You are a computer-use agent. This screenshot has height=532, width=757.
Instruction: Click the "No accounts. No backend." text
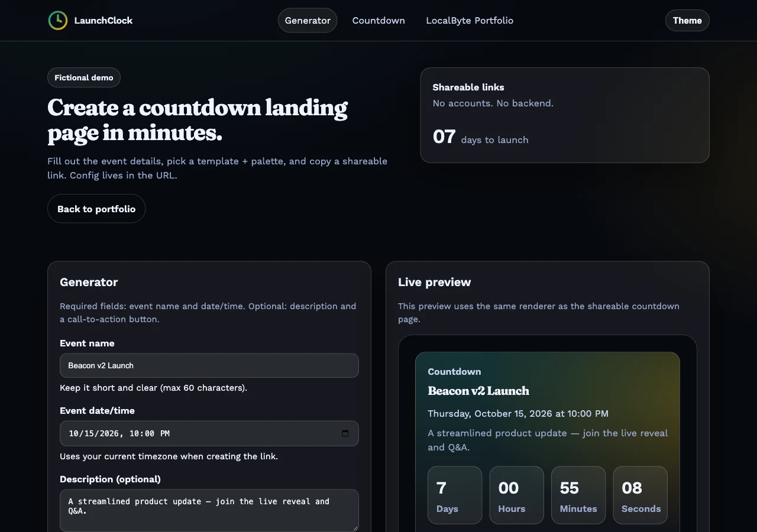pos(493,103)
